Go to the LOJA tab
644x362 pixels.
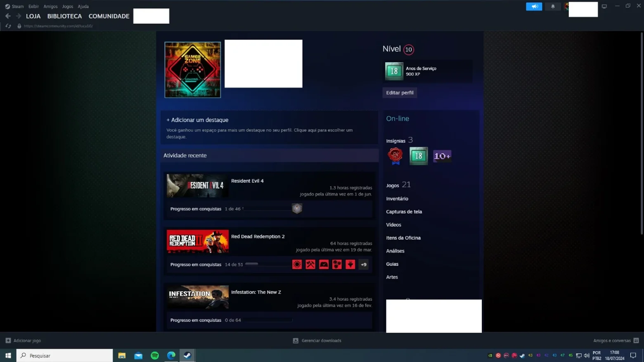click(x=33, y=16)
